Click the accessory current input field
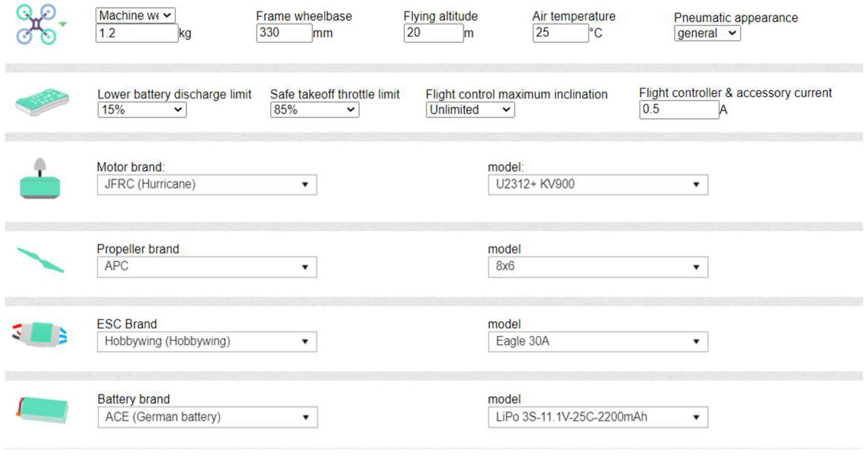 click(678, 110)
